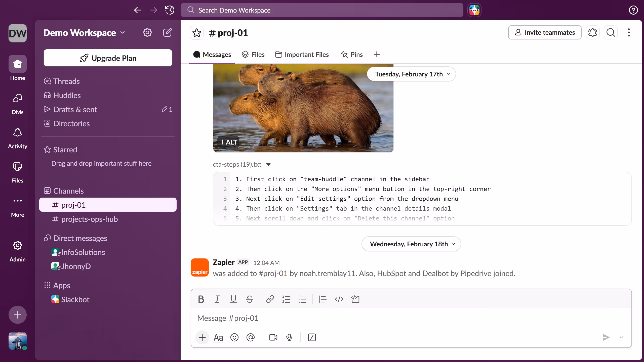Screen dimensions: 644x362
Task: Add a new tab with plus icon
Action: point(377,54)
